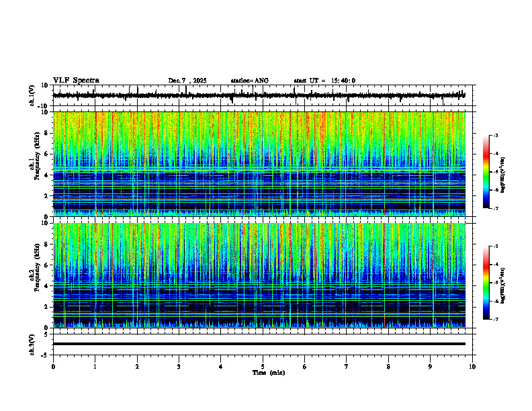
Task: Click the "4" kHz tick on ch.2 frequency axis
Action: 47,286
